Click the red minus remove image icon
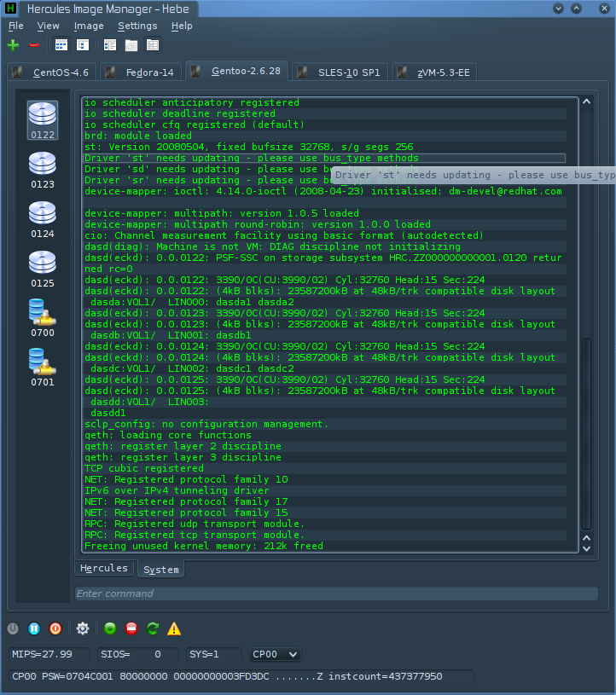Image resolution: width=616 pixels, height=695 pixels. [34, 45]
